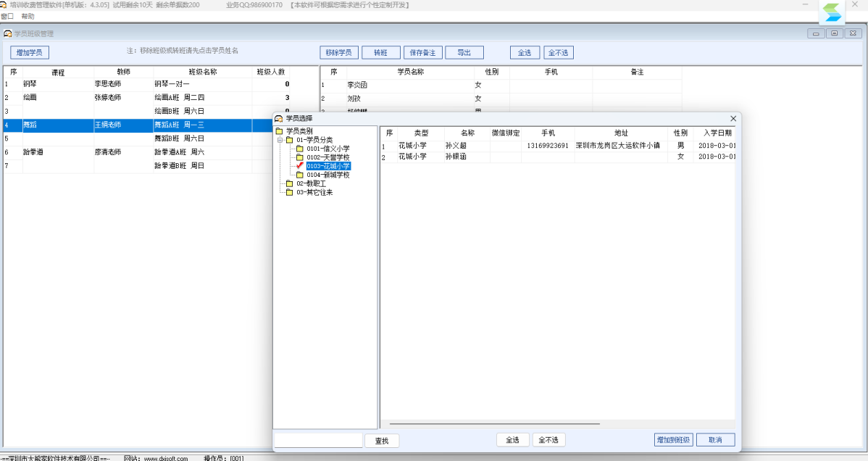The image size is (868, 461).
Task: Click the 02-教职工 folder icon
Action: (289, 183)
